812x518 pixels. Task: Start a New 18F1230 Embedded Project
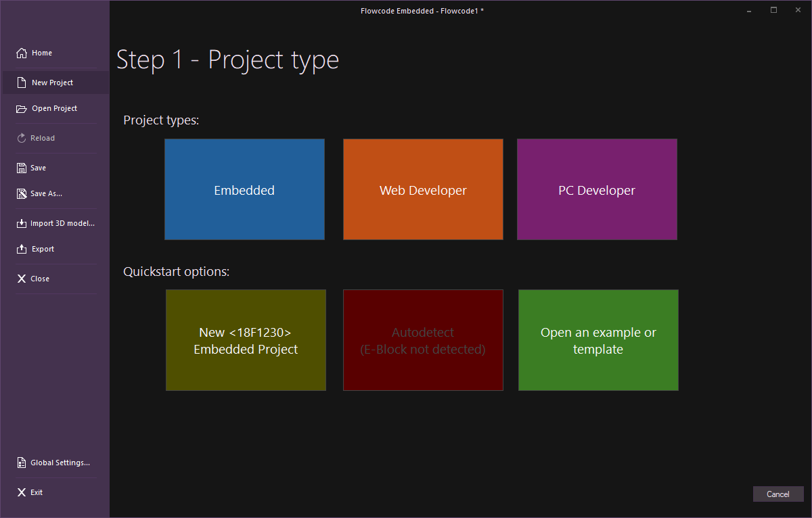tap(246, 340)
